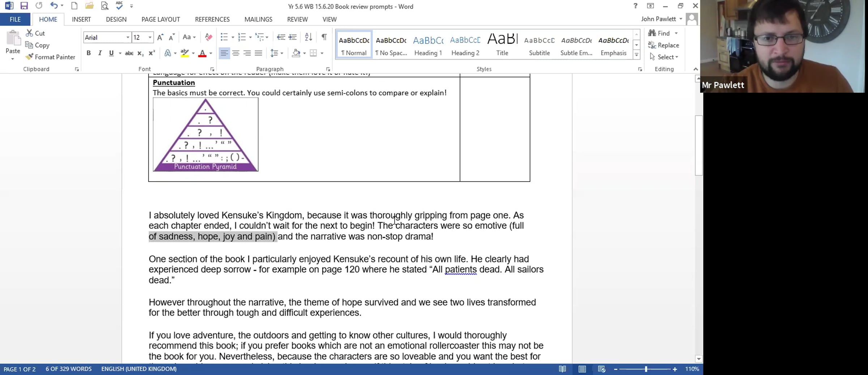Viewport: 868px width, 375px height.
Task: Select the Punctuation Pyramid image
Action: coord(205,135)
